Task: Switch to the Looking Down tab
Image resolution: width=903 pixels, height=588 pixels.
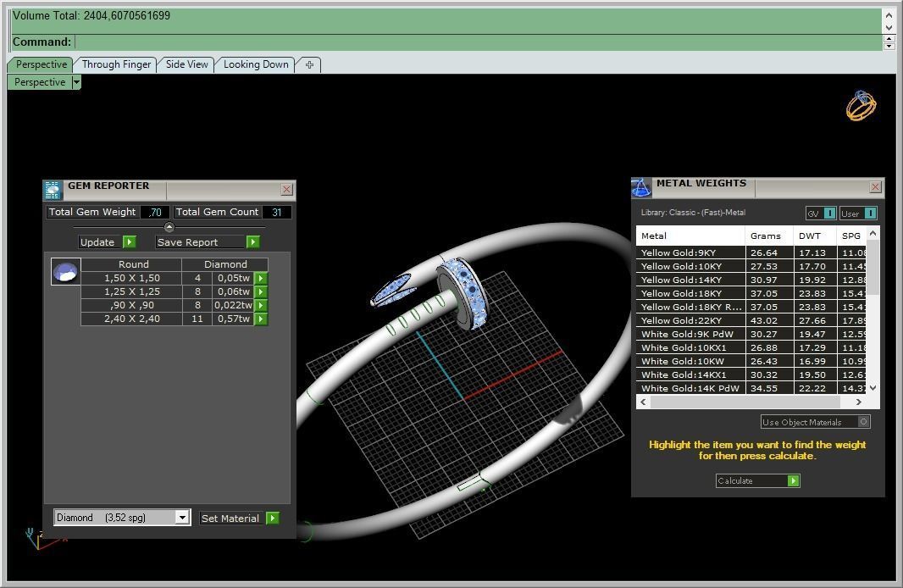Action: (256, 64)
